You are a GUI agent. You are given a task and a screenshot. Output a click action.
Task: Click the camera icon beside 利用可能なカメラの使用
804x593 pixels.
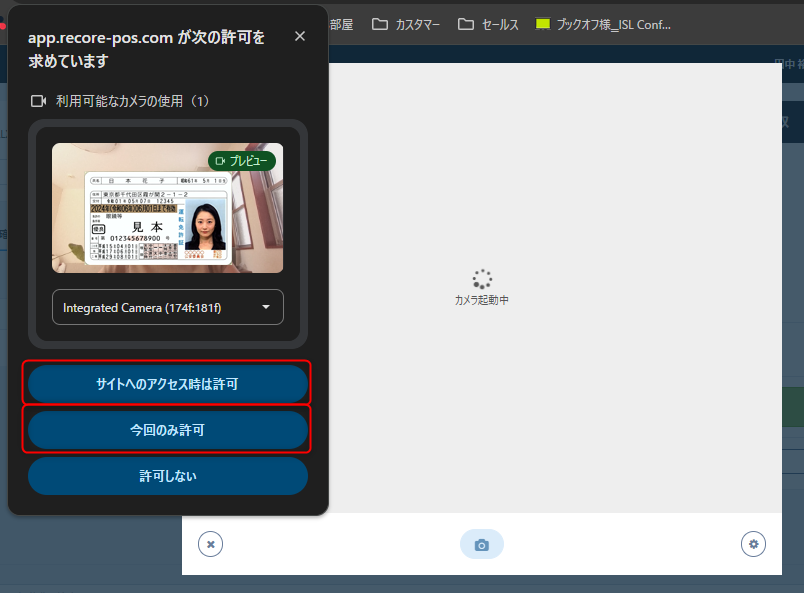coord(38,101)
